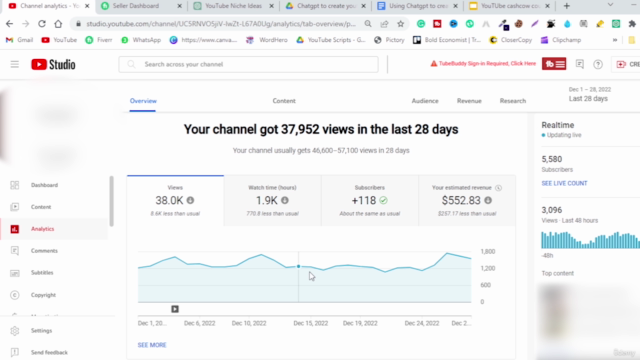
Task: Click the highlighted data point on views chart
Action: click(298, 266)
